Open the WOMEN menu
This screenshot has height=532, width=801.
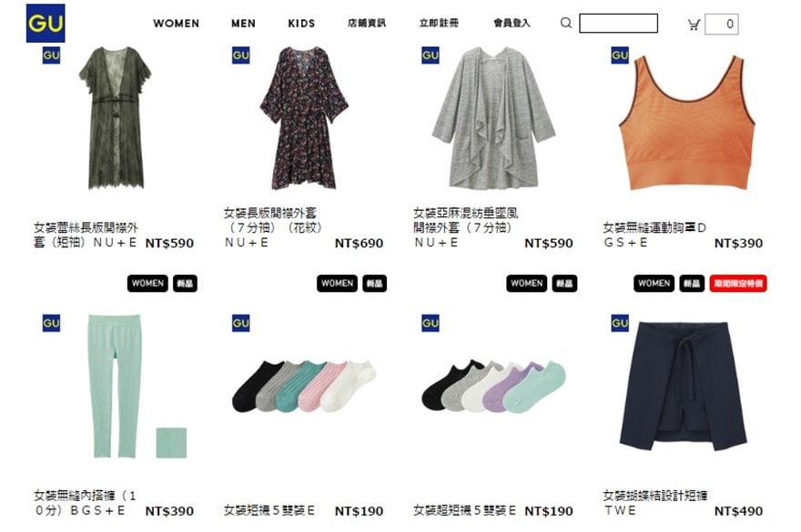(x=177, y=24)
